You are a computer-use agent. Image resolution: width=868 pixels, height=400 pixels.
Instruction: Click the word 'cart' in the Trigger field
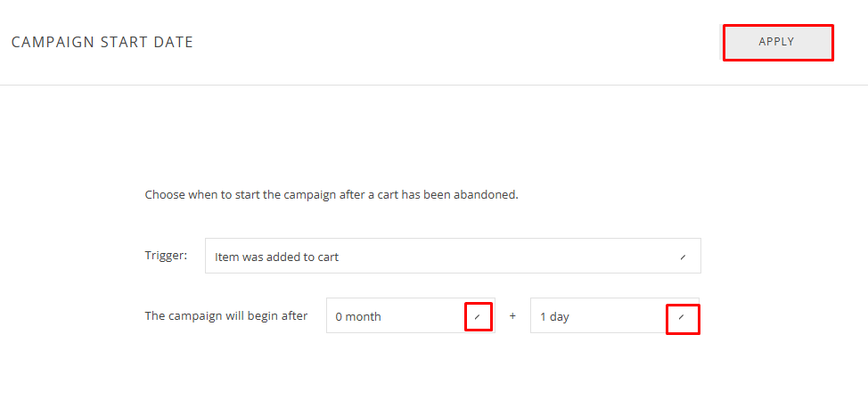(327, 257)
